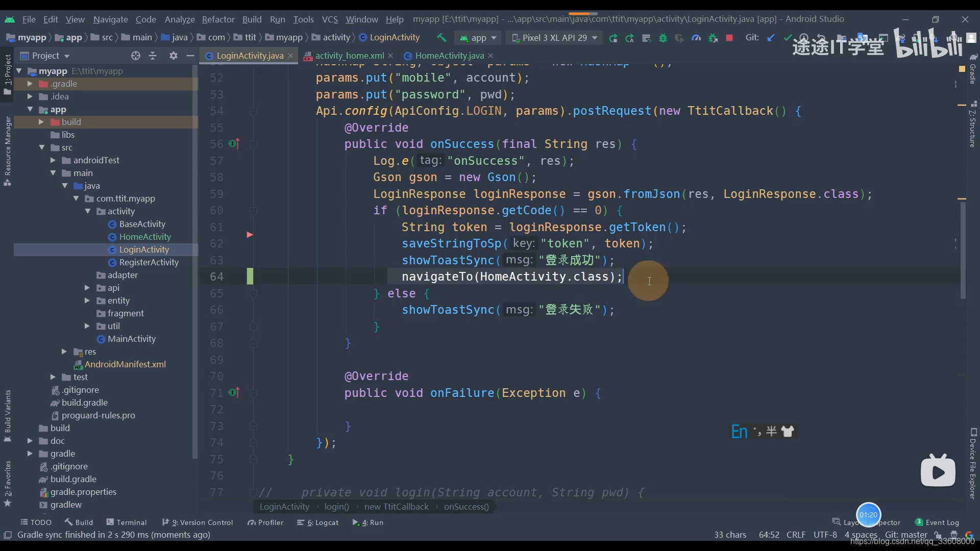Viewport: 980px width, 551px height.
Task: Open the Gradle side panel
Action: (973, 69)
